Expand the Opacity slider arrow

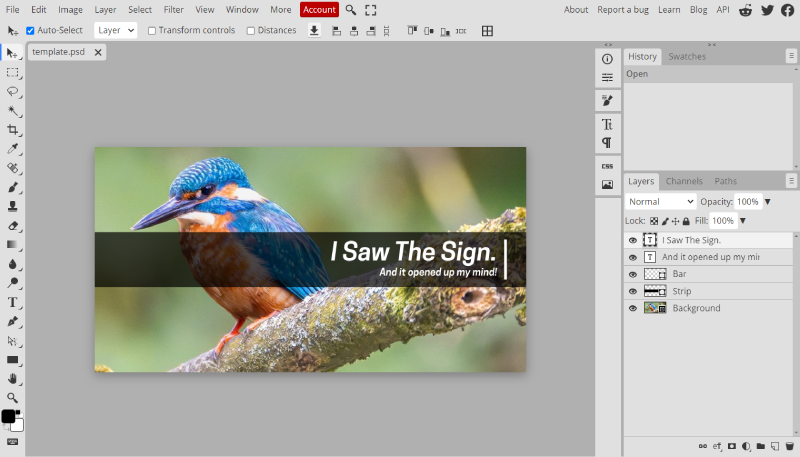(x=767, y=201)
